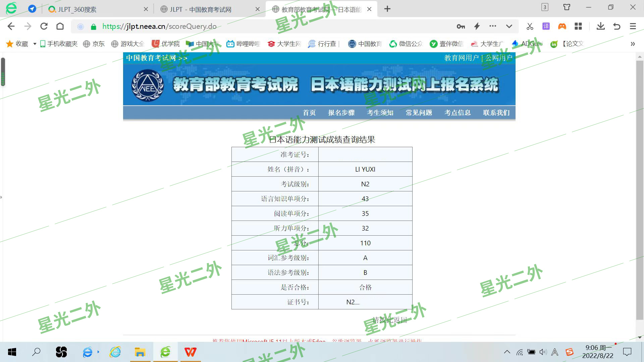Open the 壹伴微信 bookmark
This screenshot has height=362, width=644.
click(x=446, y=44)
